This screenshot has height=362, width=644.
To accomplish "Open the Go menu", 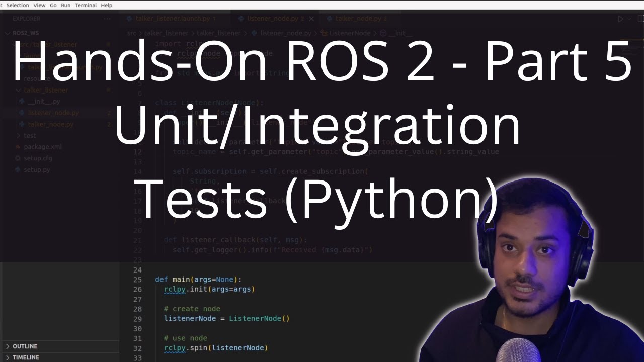I will [x=53, y=5].
